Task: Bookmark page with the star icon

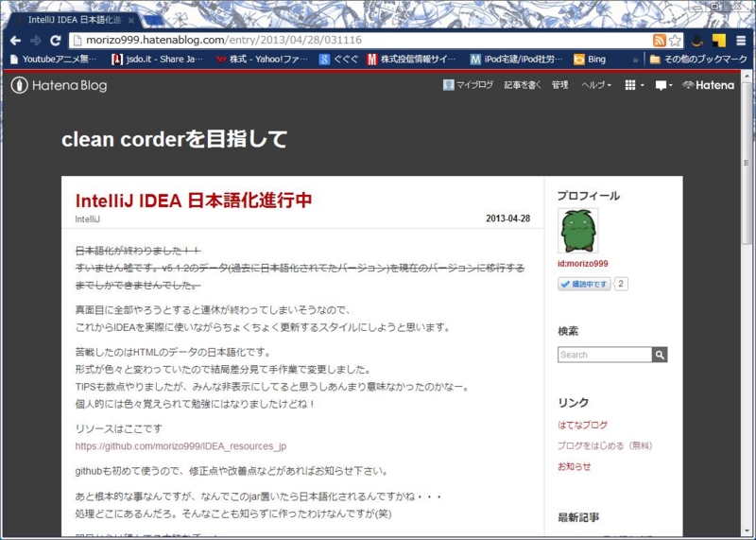Action: click(x=675, y=40)
